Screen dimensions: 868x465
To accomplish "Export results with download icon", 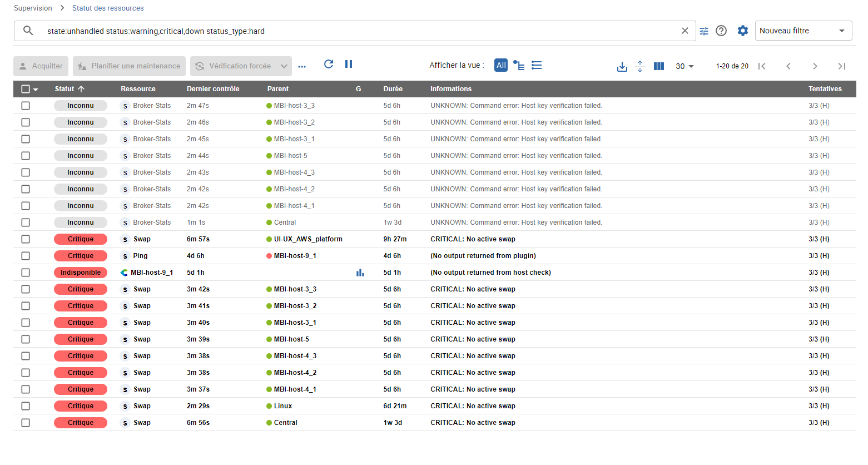I will click(x=622, y=67).
